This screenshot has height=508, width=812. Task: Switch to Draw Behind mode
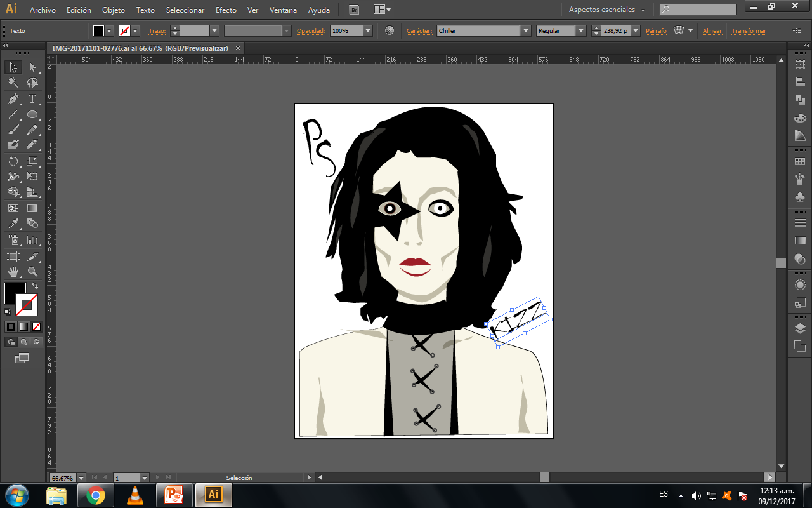(23, 342)
